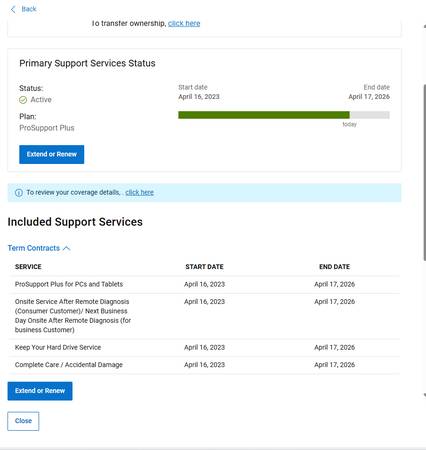Click the START DATE column header
Image resolution: width=426 pixels, height=450 pixels.
(204, 267)
